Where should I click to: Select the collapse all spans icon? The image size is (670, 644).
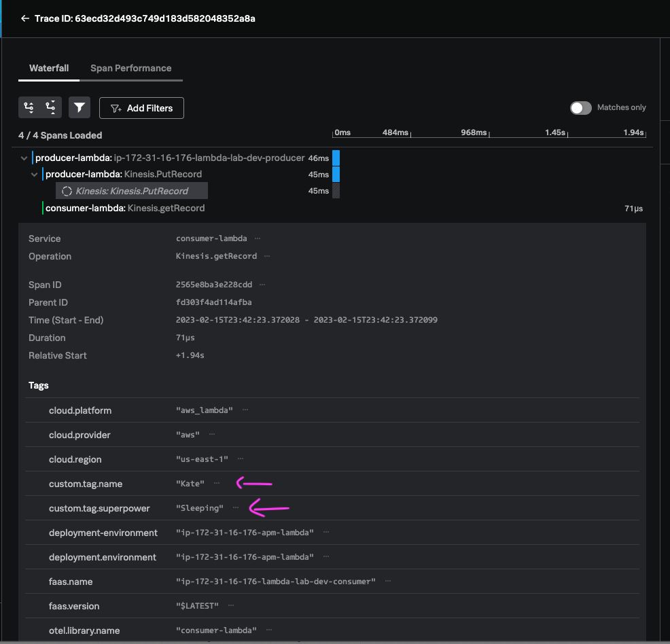50,107
